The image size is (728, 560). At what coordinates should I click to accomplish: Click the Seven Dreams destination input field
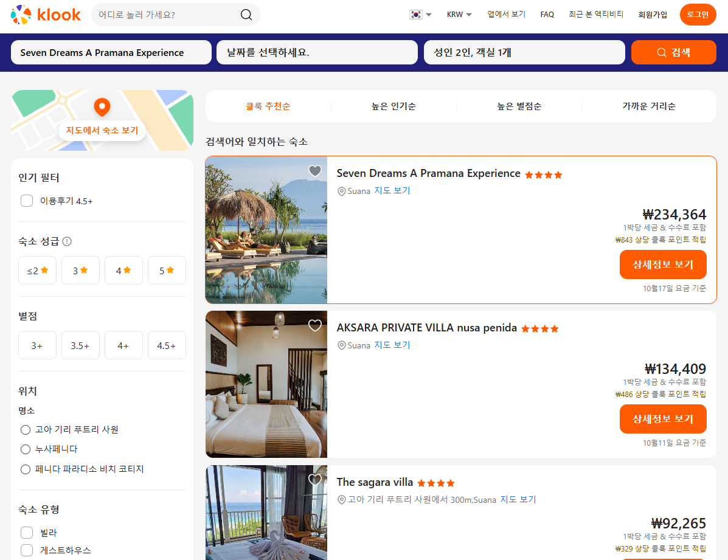point(111,52)
